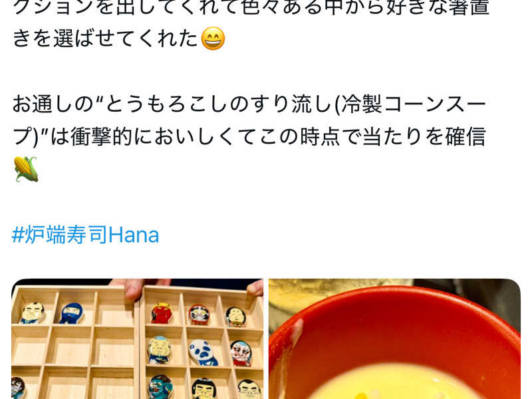Click the kabuki face chopstick rest
Viewport: 532px width, 399px height.
click(x=241, y=353)
